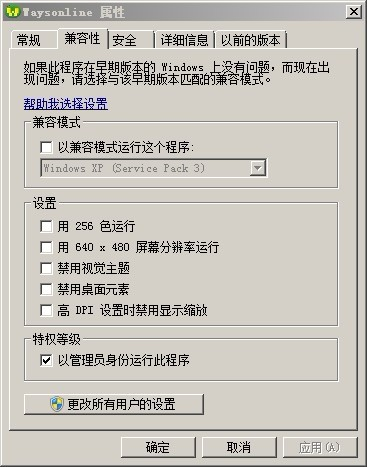Image resolution: width=367 pixels, height=467 pixels.
Task: Check 高 DPI 设置时禁用显示缩放
Action: point(46,310)
